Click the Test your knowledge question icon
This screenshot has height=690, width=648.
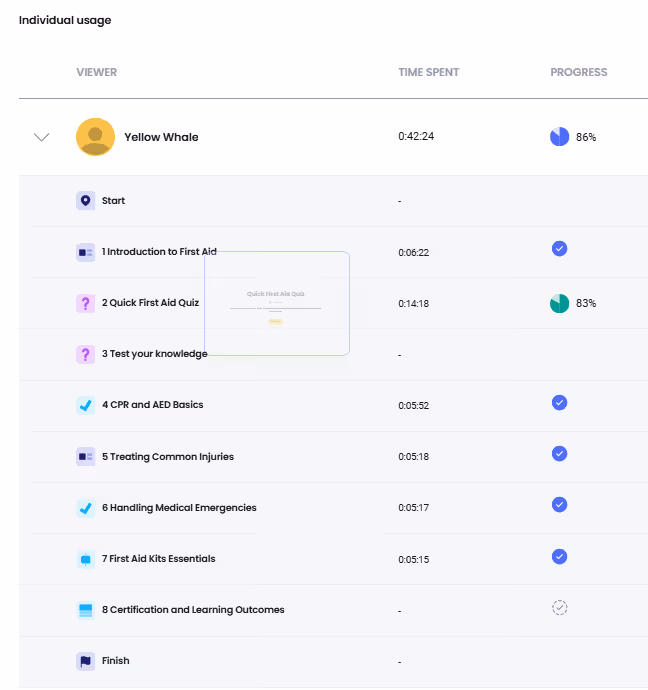(x=85, y=354)
